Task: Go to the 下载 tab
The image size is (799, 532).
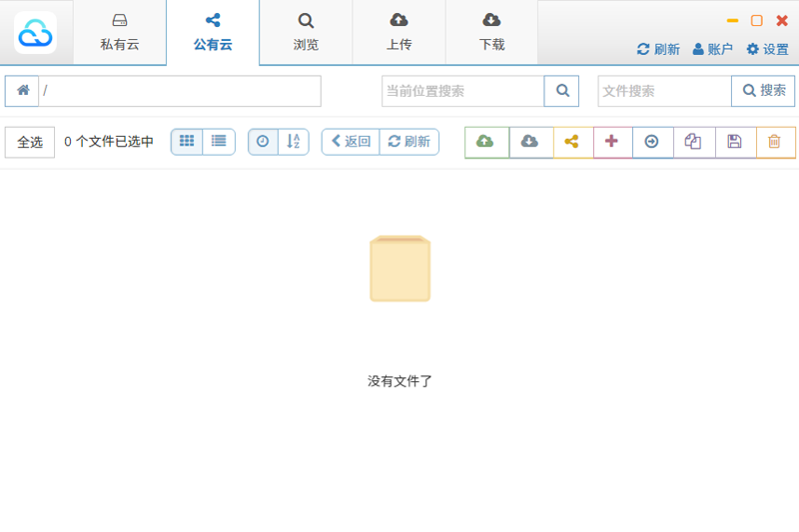Action: [491, 33]
